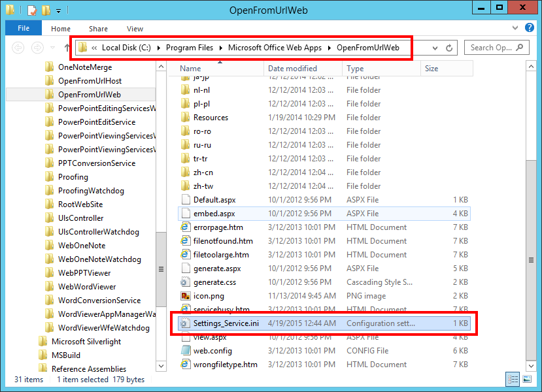Image resolution: width=542 pixels, height=392 pixels.
Task: Click the generate.aspx file icon
Action: 186,269
